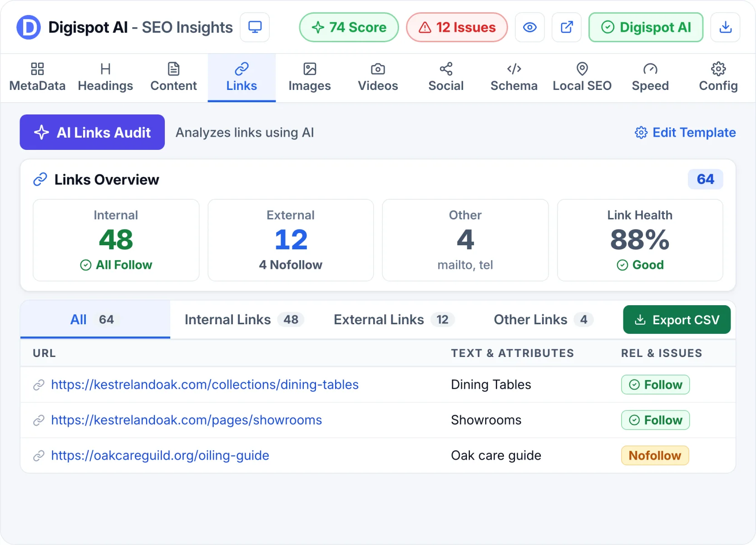Click the 4 Nofollow text
Screen dimensions: 756x545
click(x=291, y=265)
